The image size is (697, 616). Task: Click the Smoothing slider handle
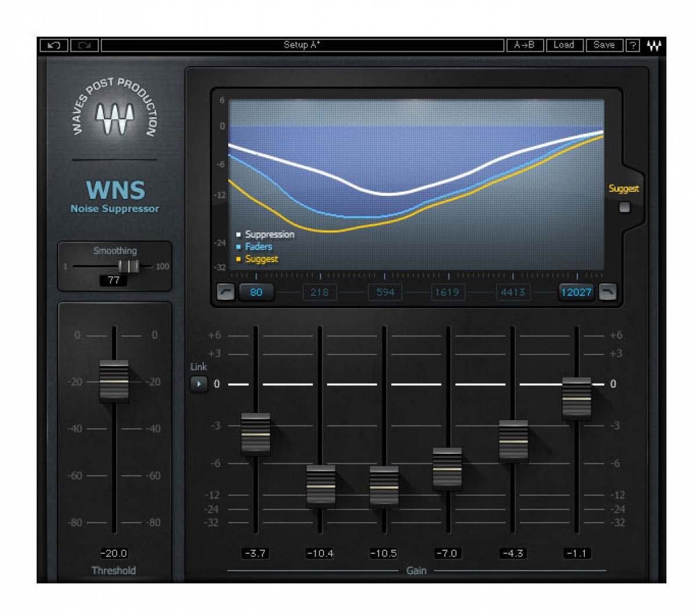(x=129, y=266)
